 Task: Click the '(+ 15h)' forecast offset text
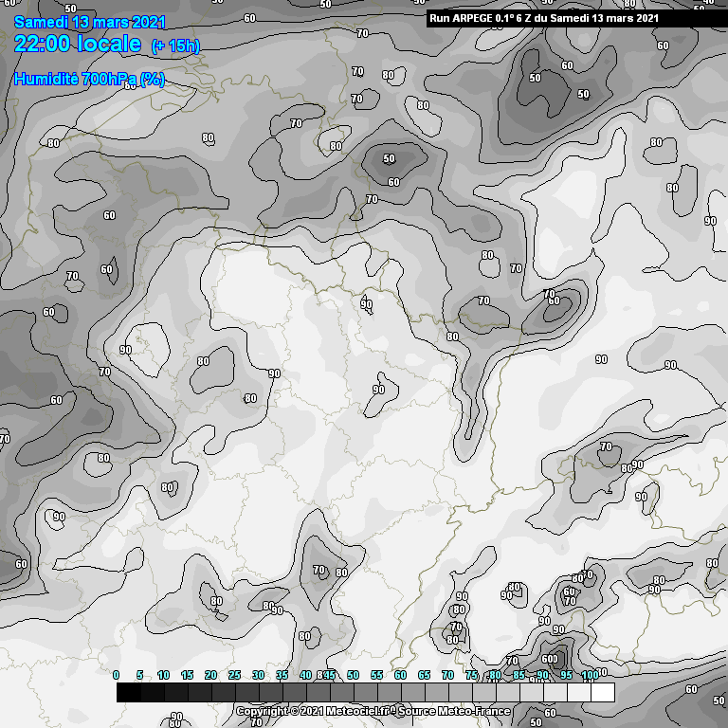coord(176,45)
